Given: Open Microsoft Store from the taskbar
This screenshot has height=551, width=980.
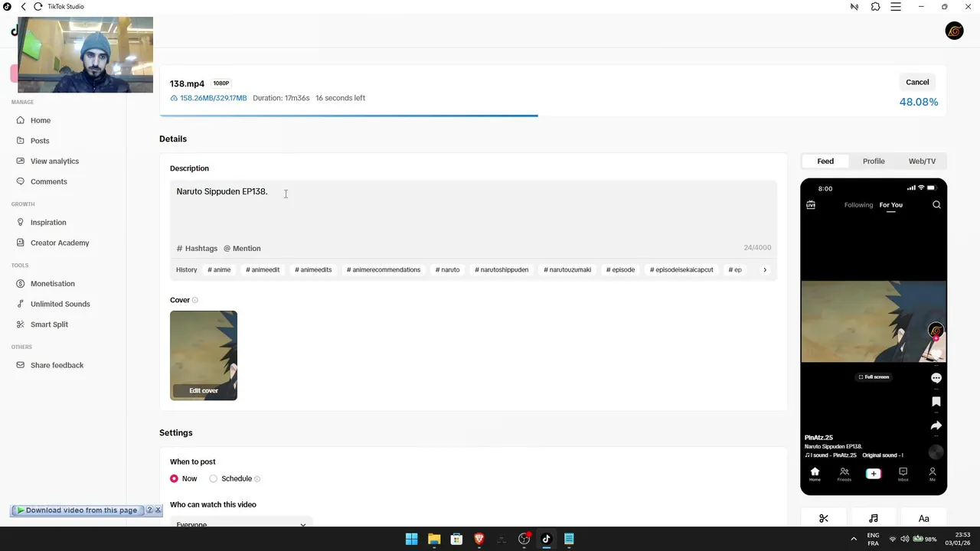Looking at the screenshot, I should click(x=456, y=539).
